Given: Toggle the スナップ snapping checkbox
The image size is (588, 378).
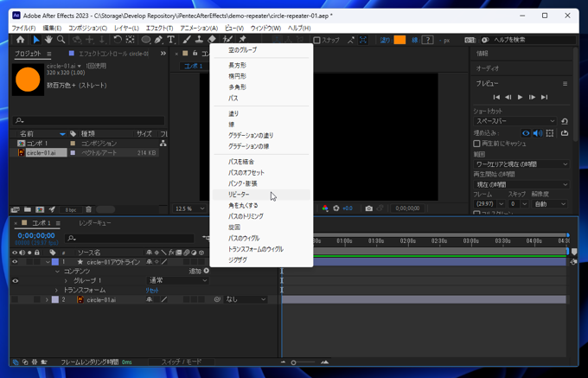Looking at the screenshot, I should 316,40.
